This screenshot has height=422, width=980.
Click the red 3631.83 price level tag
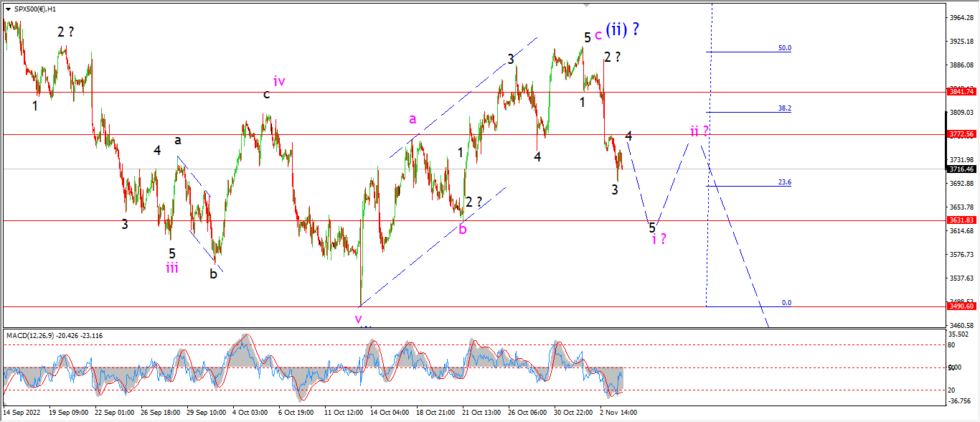tap(961, 220)
